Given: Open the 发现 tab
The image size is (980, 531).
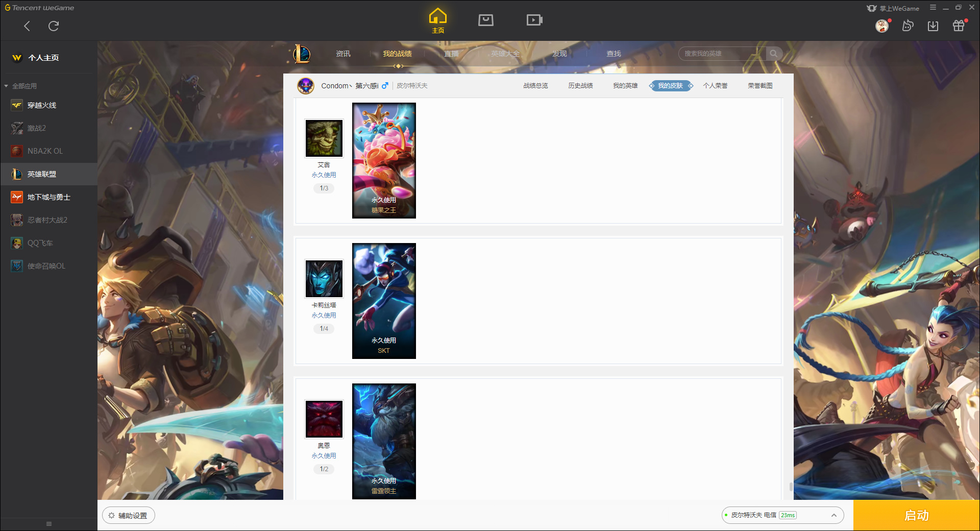Looking at the screenshot, I should coord(559,54).
